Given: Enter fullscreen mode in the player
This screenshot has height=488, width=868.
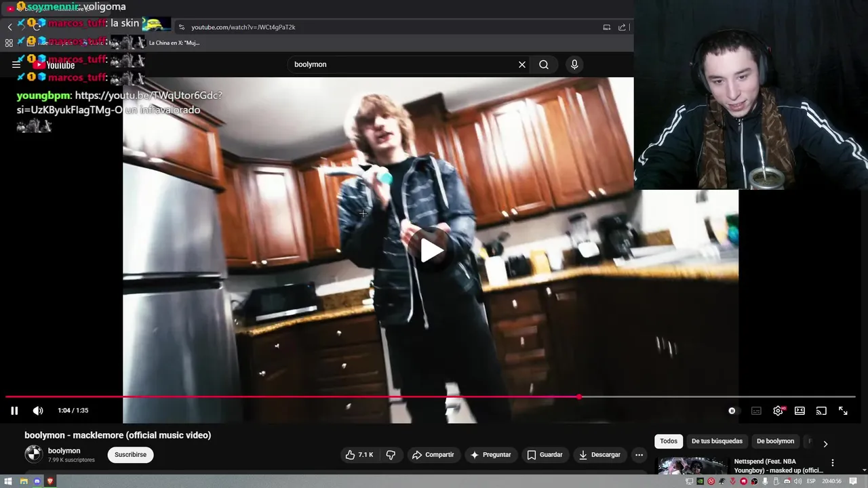Looking at the screenshot, I should click(x=843, y=411).
